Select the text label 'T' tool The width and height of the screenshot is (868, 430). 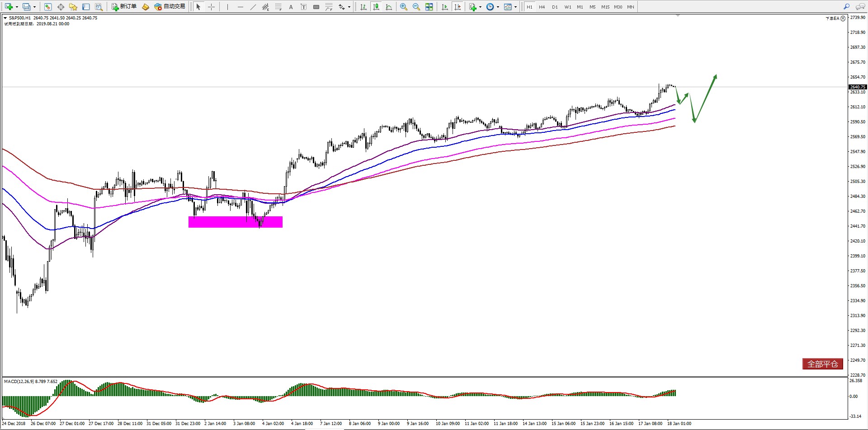coord(303,7)
